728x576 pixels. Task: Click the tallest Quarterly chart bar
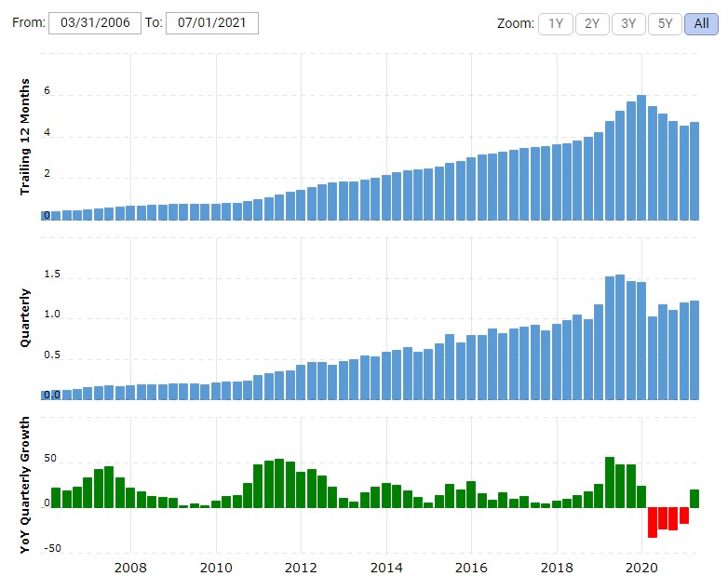(620, 337)
